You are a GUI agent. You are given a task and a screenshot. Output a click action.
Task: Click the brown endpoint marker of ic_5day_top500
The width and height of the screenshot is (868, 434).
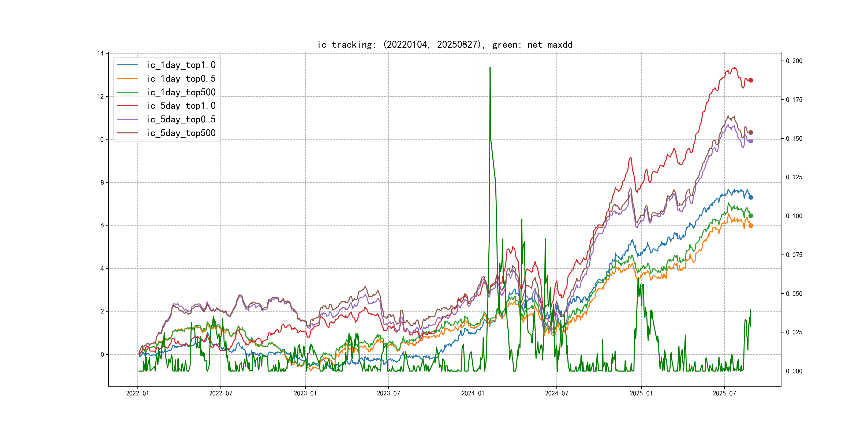750,132
